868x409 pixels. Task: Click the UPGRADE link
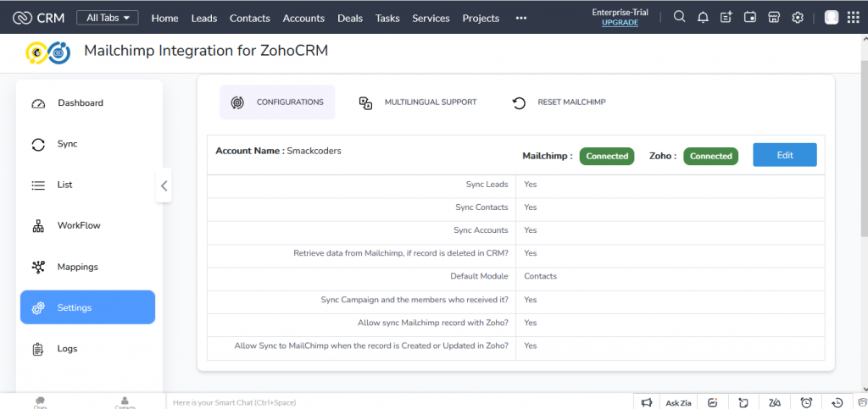[620, 23]
